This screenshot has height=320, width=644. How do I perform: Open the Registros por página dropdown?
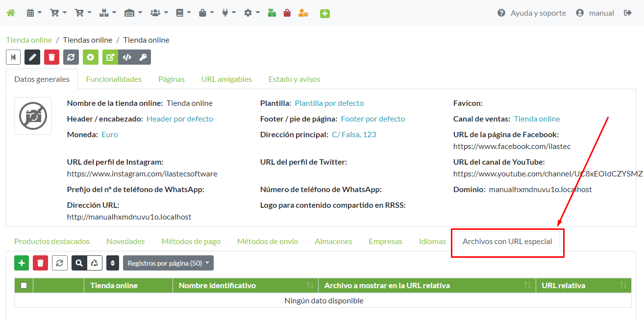[168, 263]
